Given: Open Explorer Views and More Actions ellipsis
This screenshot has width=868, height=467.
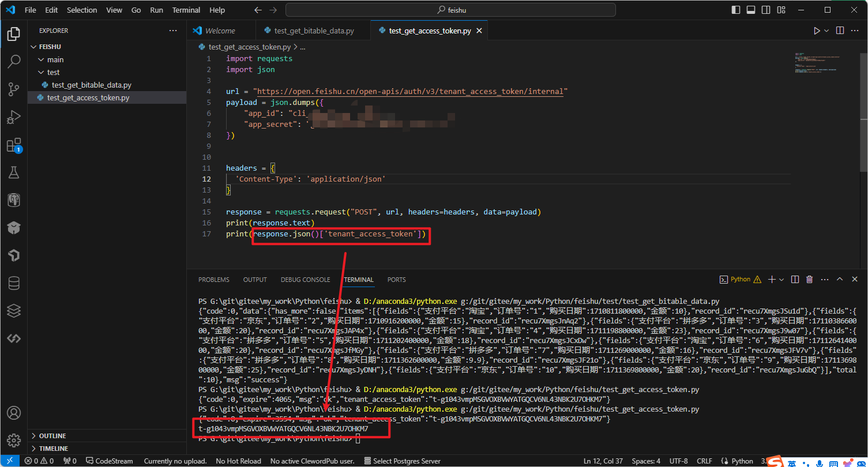Looking at the screenshot, I should tap(173, 31).
